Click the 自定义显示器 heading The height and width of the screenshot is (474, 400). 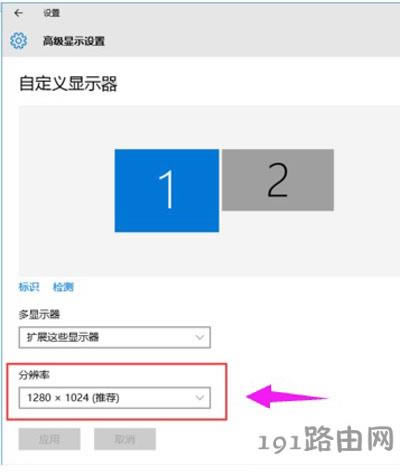[68, 83]
